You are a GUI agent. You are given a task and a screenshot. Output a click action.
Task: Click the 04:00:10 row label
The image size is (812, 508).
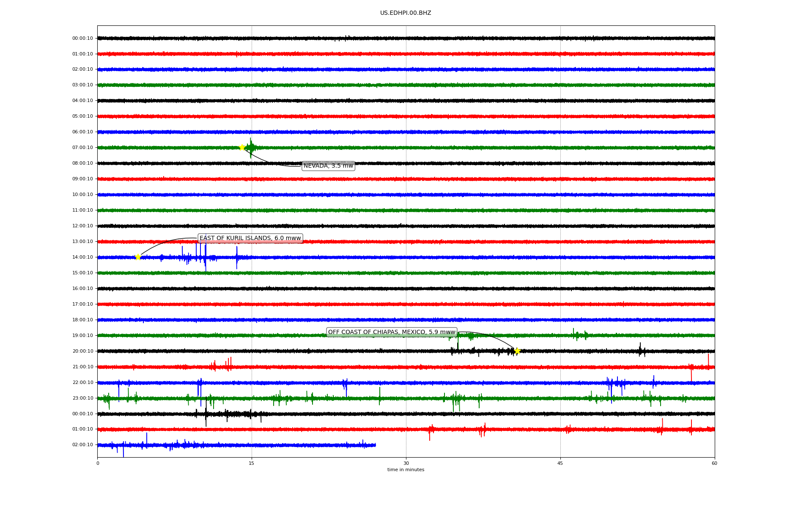click(x=82, y=101)
